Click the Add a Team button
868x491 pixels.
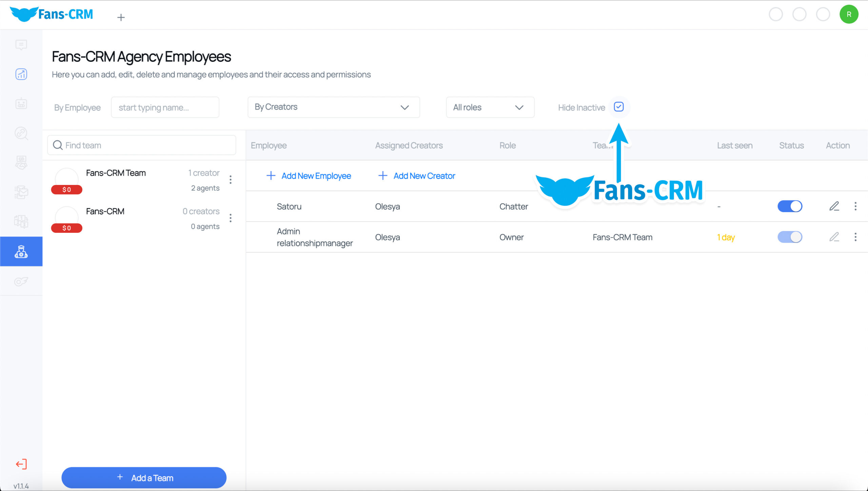click(144, 478)
